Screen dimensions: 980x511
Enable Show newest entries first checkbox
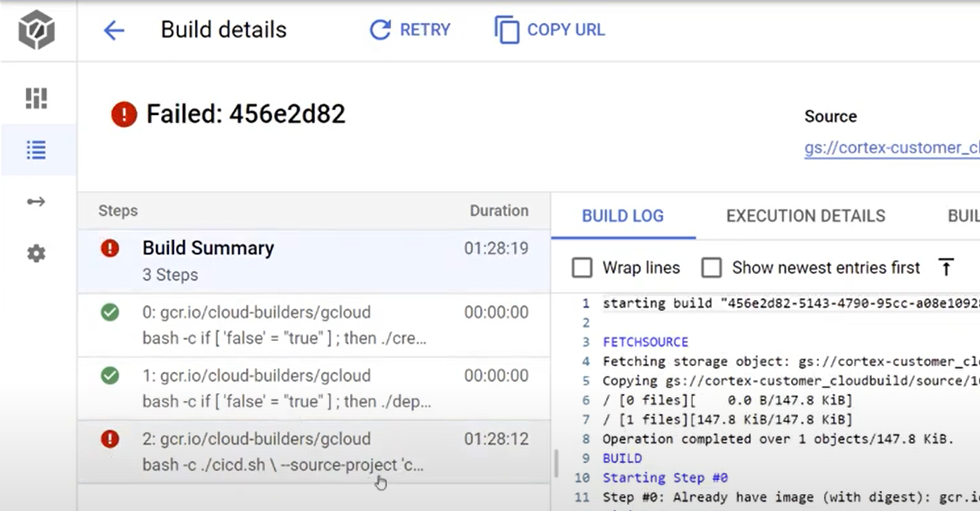pos(712,268)
